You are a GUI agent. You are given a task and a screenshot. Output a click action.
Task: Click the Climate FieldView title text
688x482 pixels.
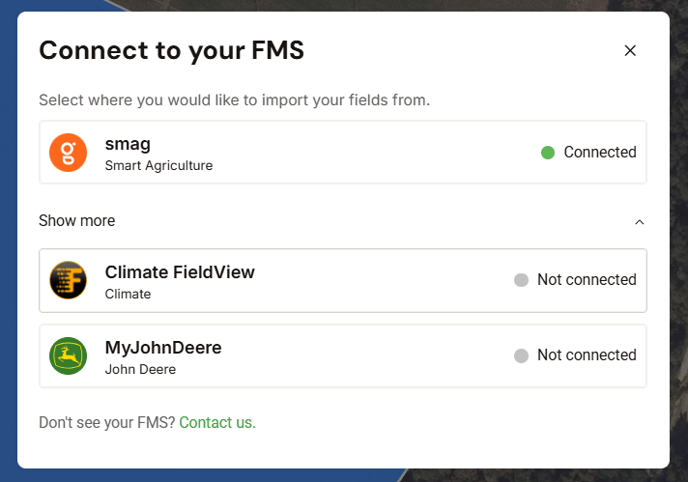[x=180, y=272]
